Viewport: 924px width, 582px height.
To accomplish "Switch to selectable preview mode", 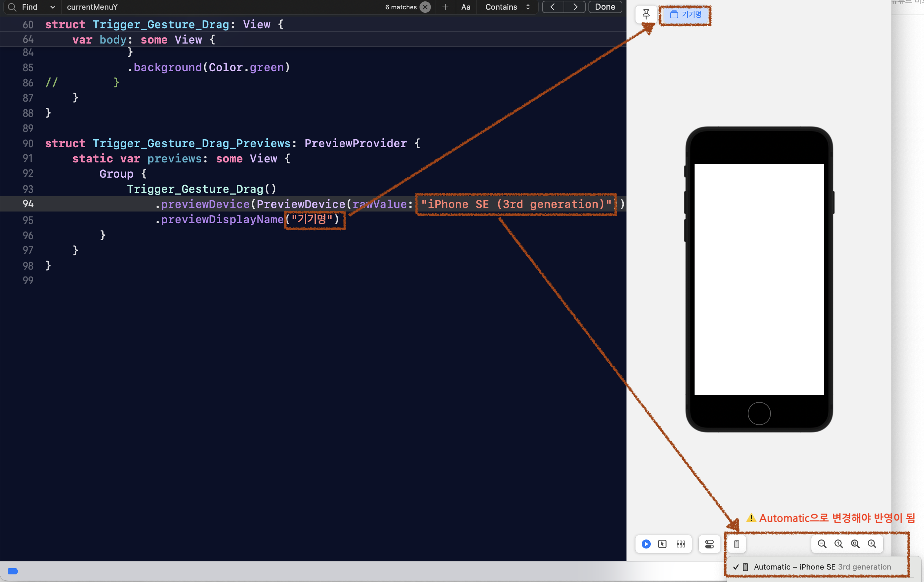I will coord(662,544).
